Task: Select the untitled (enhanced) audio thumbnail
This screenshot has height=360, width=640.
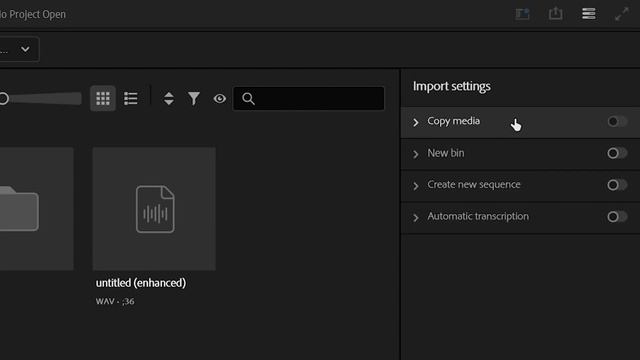Action: point(154,209)
